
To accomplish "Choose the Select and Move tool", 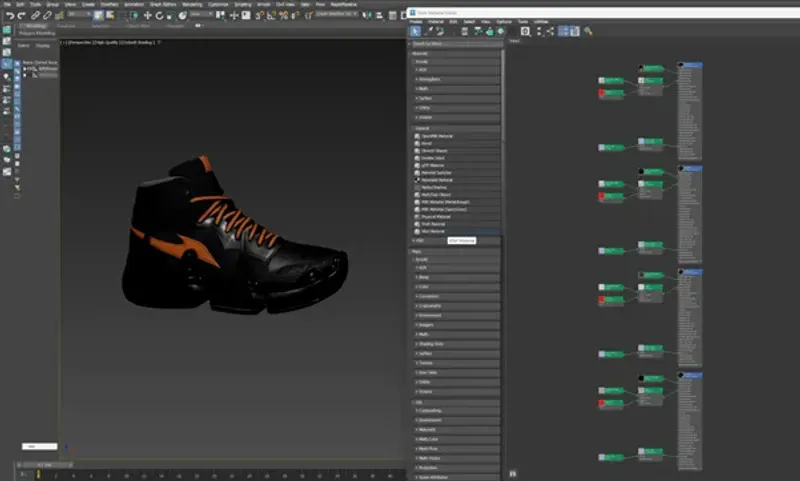I will [147, 16].
